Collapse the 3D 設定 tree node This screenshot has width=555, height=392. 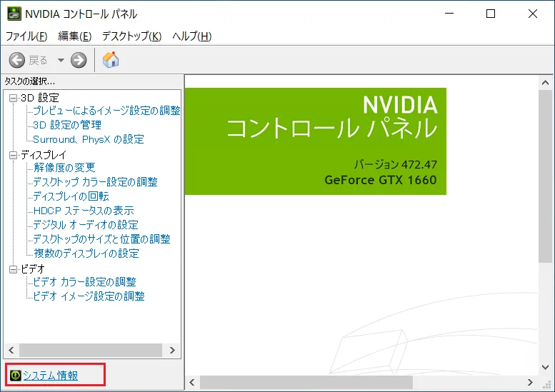13,98
